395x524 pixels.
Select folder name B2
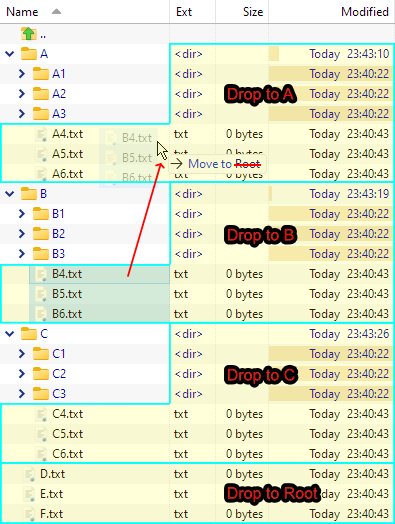(x=58, y=234)
